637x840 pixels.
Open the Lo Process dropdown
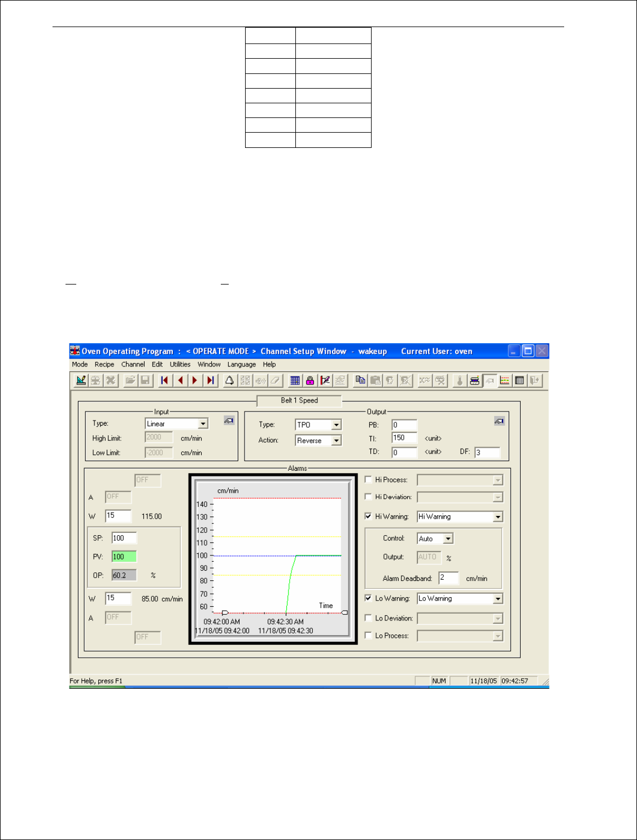pyautogui.click(x=498, y=636)
